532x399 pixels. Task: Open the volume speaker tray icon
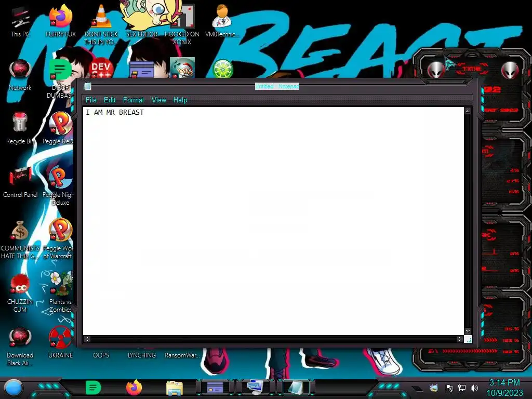coord(474,388)
